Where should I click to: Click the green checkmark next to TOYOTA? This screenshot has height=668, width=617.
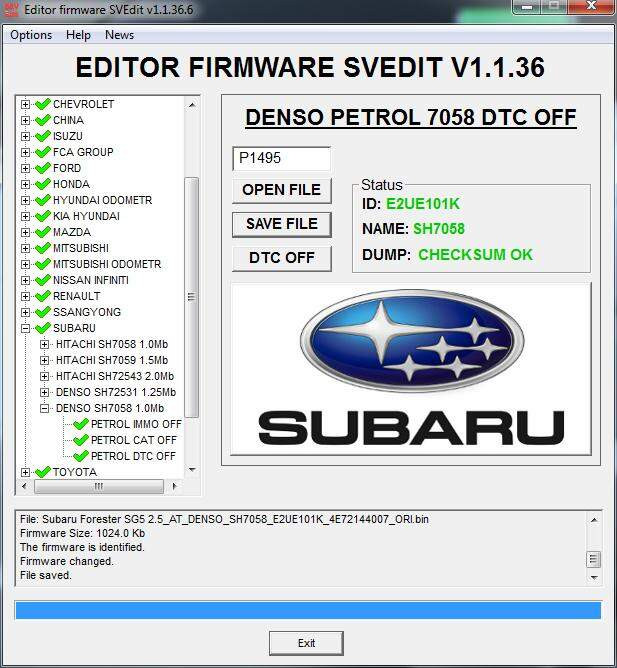[43, 472]
